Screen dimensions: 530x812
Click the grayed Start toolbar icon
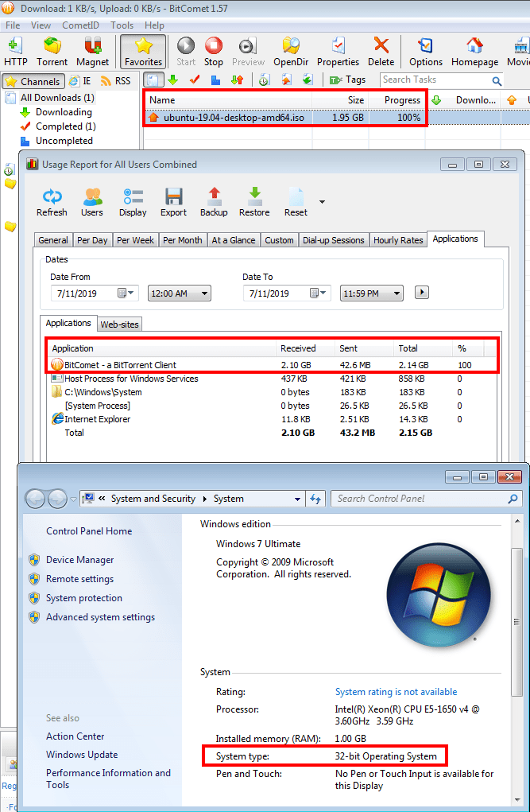point(186,51)
